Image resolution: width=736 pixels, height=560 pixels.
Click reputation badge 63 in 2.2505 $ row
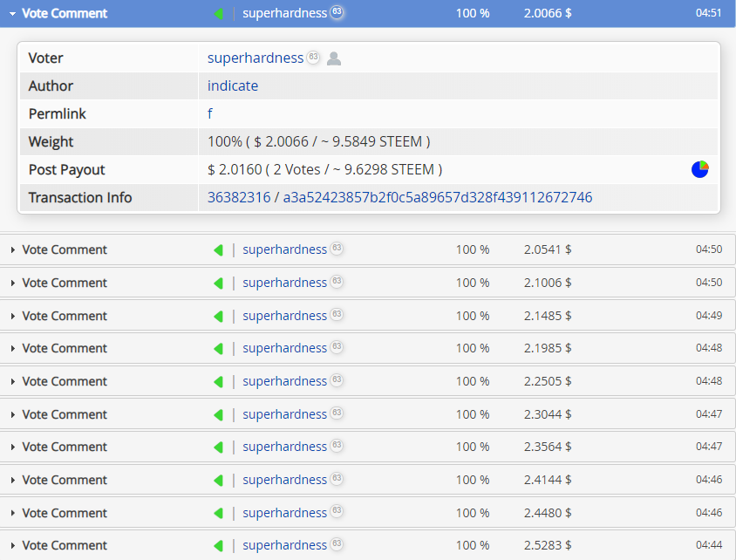click(x=337, y=379)
